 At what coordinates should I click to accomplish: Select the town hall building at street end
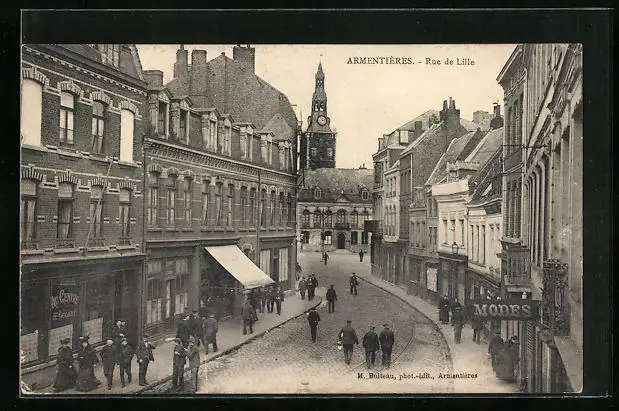[335, 210]
